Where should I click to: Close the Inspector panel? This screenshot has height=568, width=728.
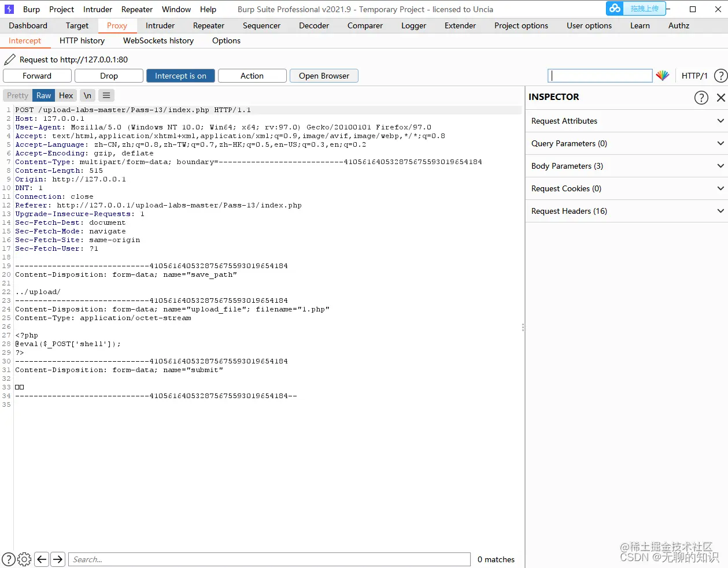tap(720, 97)
